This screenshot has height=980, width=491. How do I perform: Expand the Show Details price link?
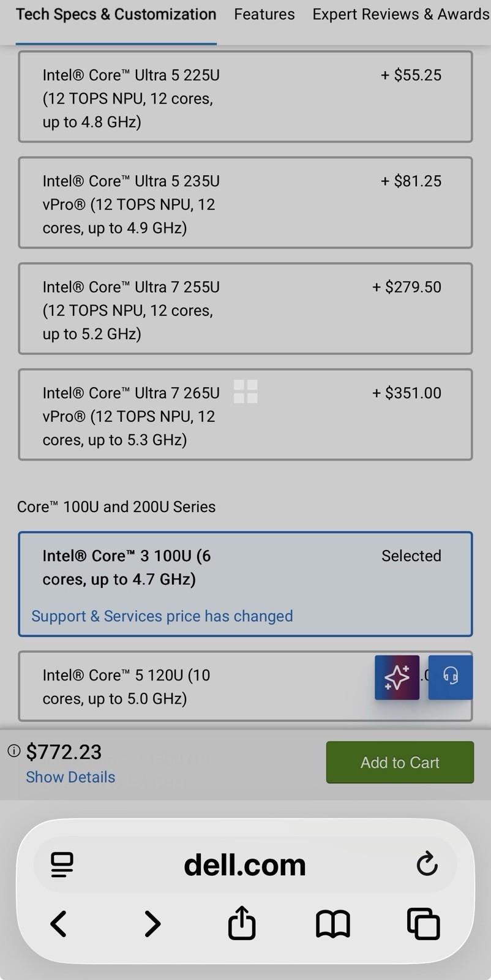point(70,777)
